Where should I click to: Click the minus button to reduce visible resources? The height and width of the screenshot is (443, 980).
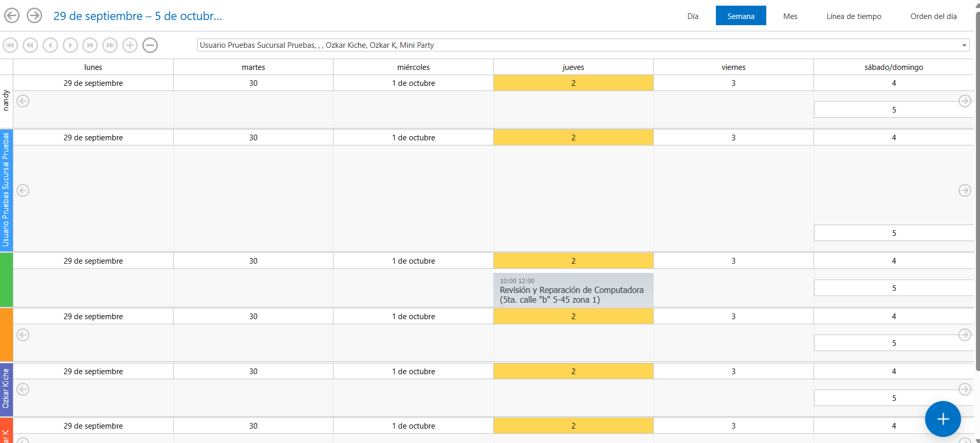(x=150, y=45)
